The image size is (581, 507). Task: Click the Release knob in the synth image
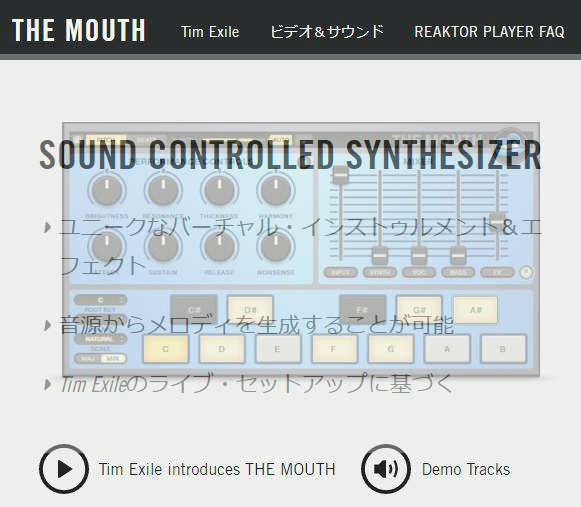tap(219, 246)
